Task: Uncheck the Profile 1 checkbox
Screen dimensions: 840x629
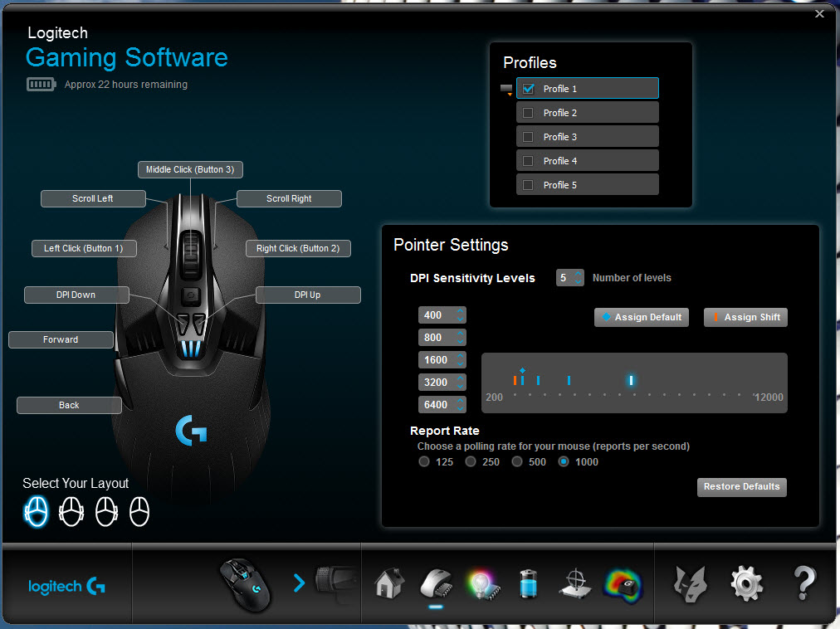Action: coord(528,89)
